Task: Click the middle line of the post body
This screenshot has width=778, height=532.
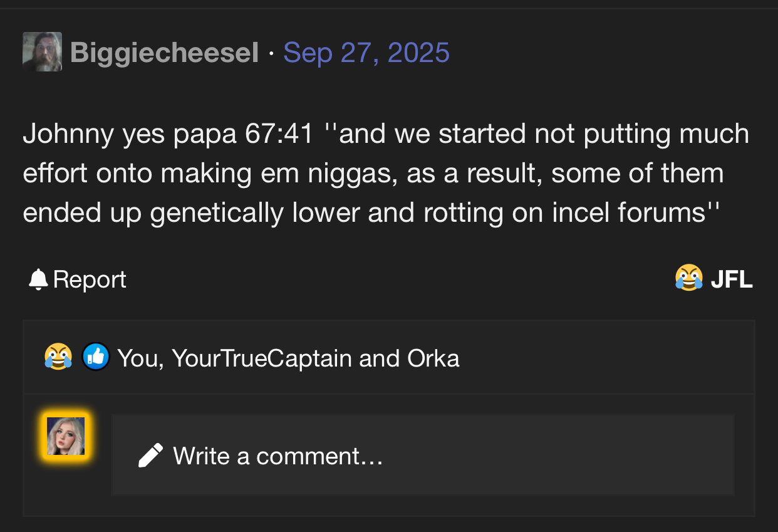Action: (373, 174)
